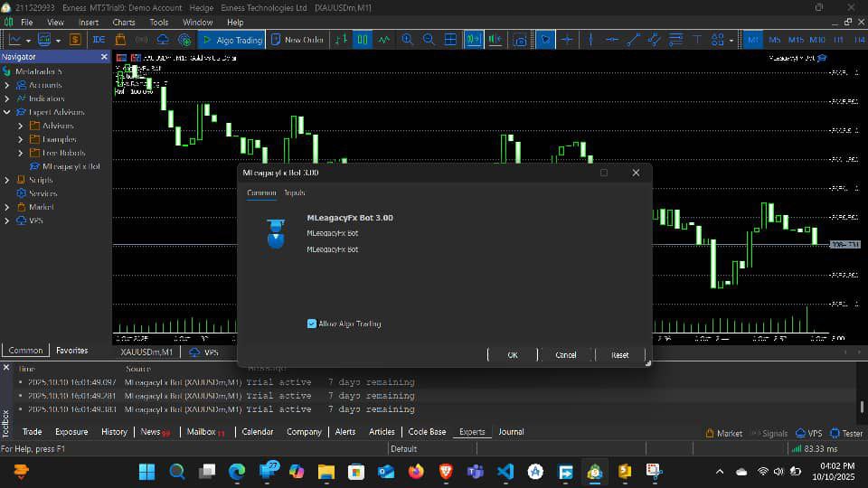Select the M15 timeframe button
Viewport: 868px width, 488px height.
(796, 40)
